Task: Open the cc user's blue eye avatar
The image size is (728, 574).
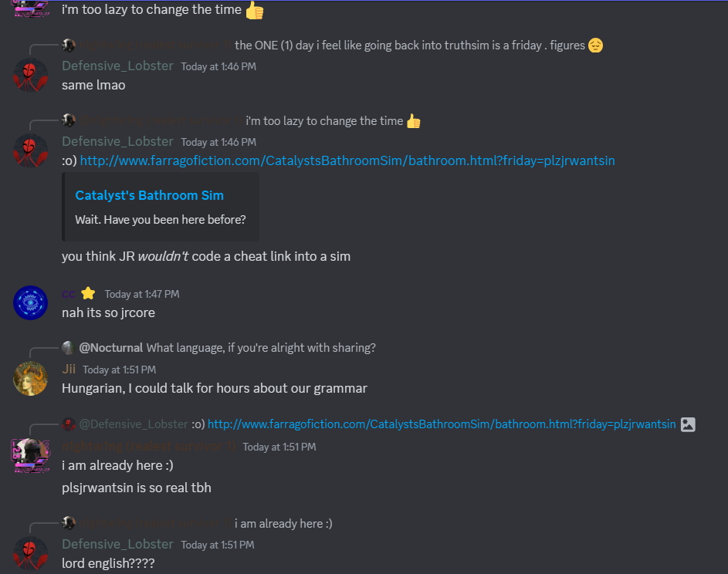Action: pyautogui.click(x=30, y=302)
